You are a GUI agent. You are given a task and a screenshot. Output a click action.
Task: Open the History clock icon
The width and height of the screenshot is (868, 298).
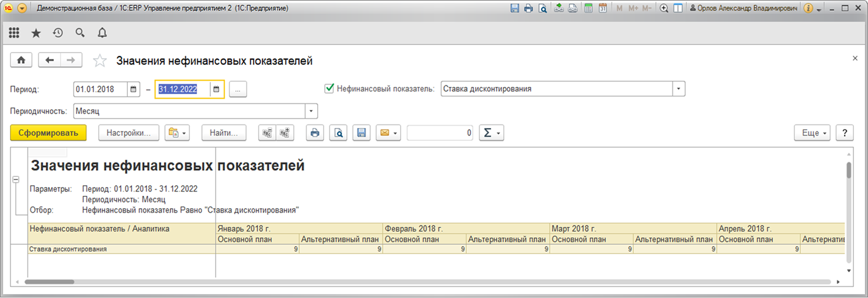coord(58,33)
